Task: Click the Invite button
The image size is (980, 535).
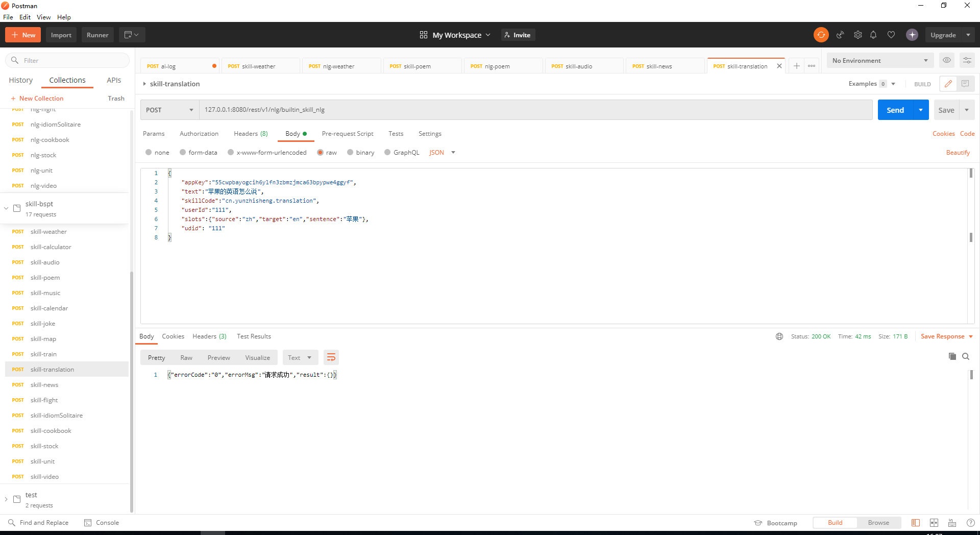Action: pos(518,35)
